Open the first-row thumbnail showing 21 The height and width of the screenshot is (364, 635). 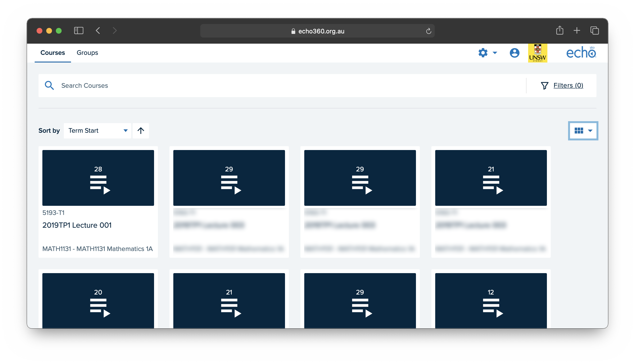tap(491, 178)
